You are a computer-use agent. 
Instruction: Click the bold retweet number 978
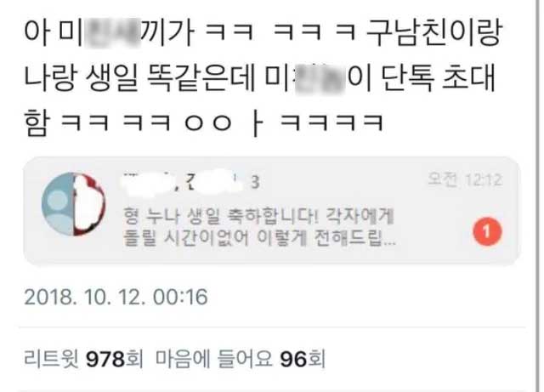coord(105,359)
